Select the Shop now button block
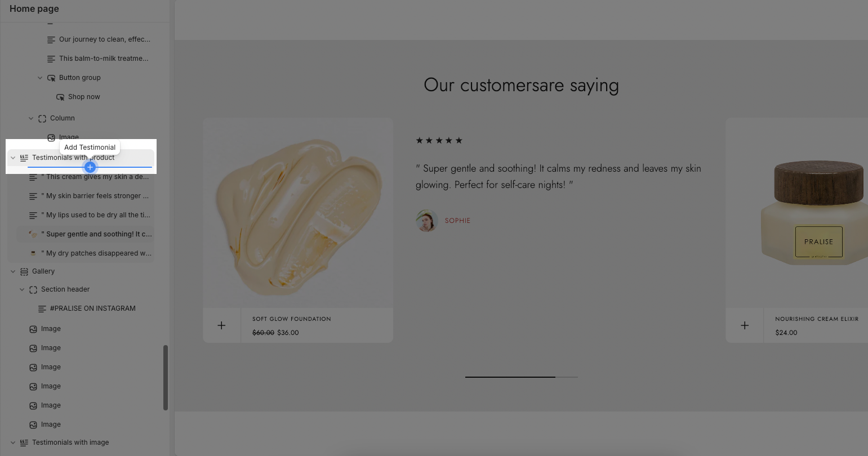Viewport: 868px width, 456px height. (x=84, y=97)
